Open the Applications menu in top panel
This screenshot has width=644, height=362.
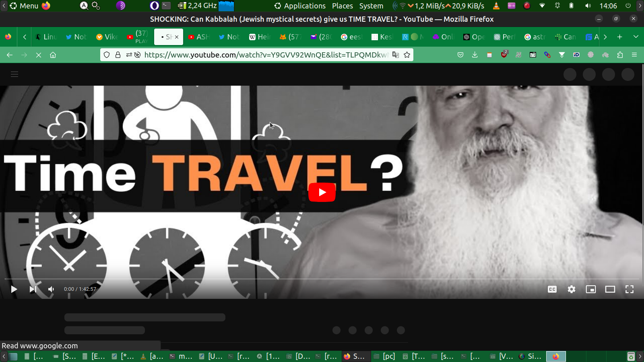pyautogui.click(x=300, y=6)
